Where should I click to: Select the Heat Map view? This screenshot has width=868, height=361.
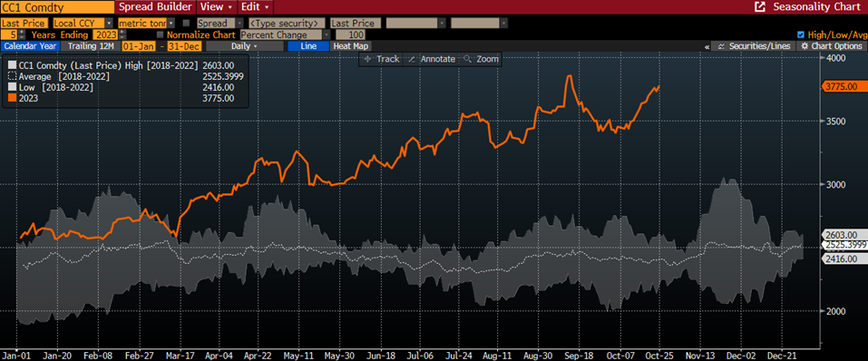coord(350,46)
